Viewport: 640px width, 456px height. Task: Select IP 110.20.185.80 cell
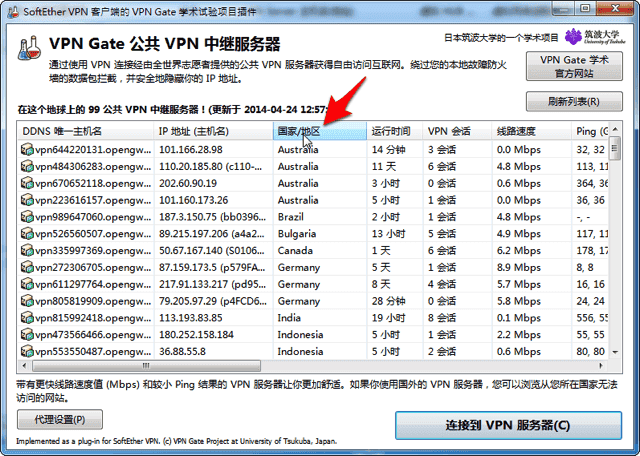[x=210, y=167]
